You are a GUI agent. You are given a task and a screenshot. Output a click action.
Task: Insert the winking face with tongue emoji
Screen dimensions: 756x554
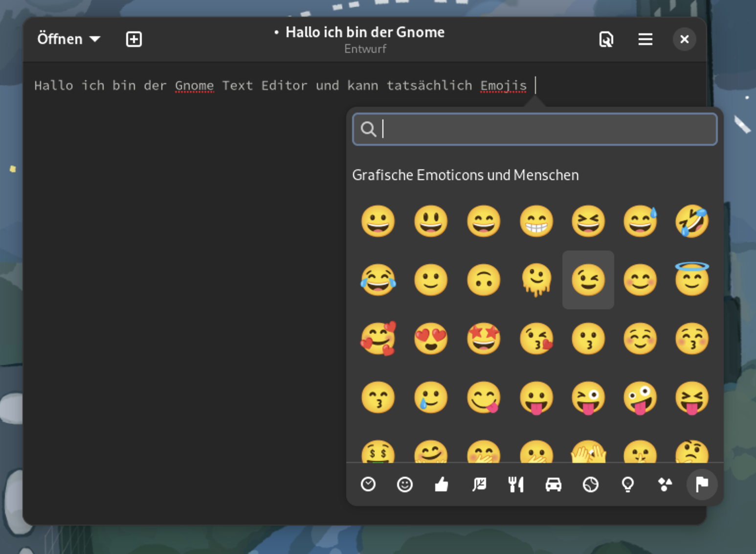pos(588,397)
